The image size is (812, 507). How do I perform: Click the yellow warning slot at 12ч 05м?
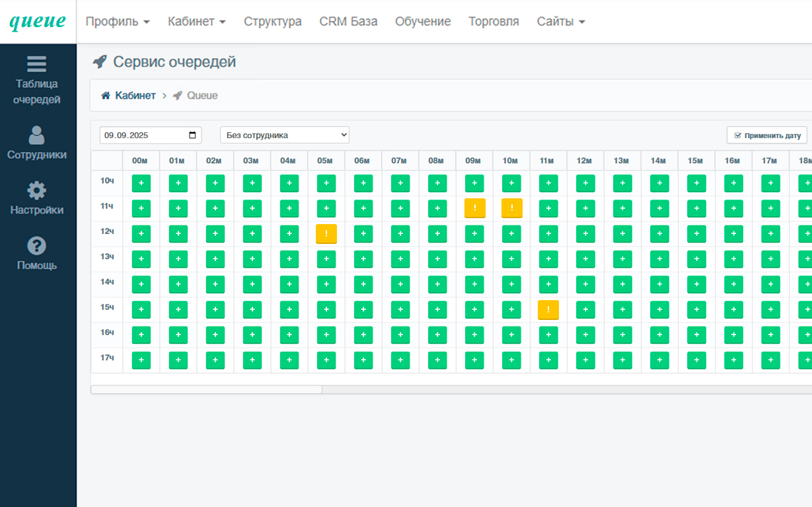326,234
